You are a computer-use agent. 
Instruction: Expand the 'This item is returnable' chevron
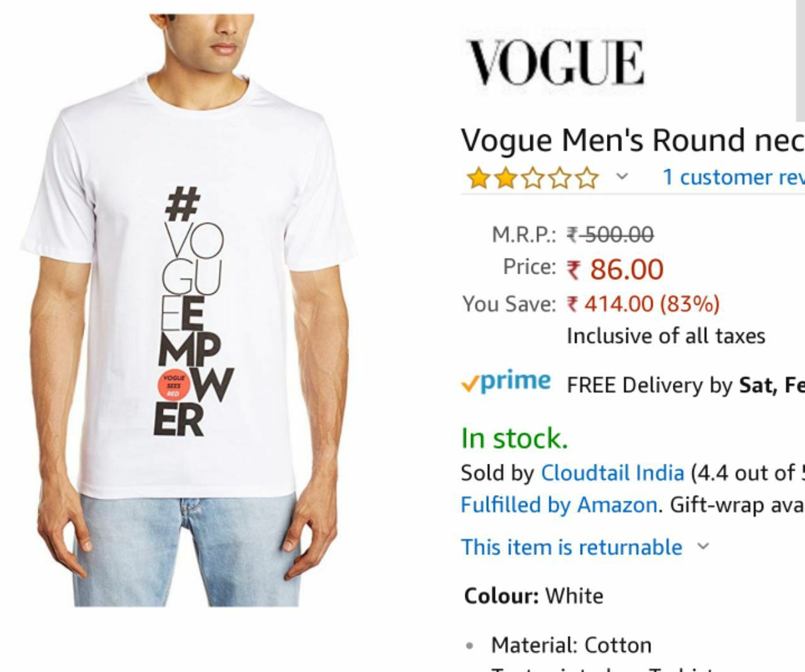704,546
